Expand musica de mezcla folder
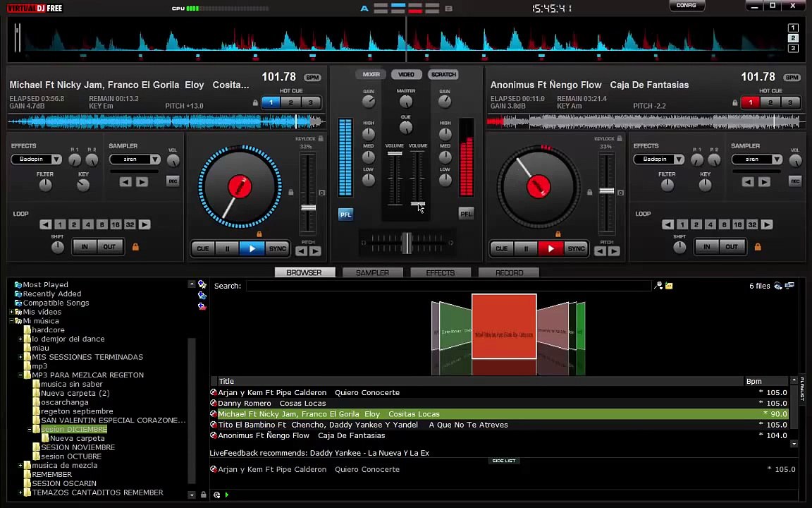 pos(20,466)
